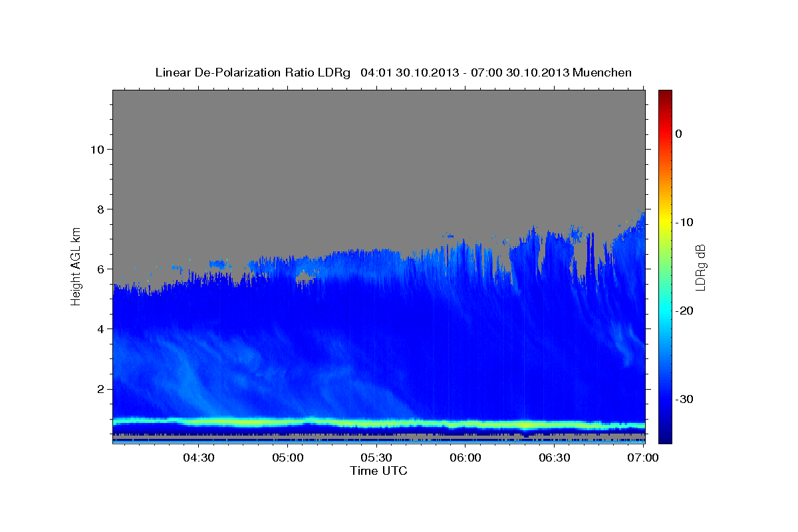Click the dark red top of the colorbar
This screenshot has width=798, height=532.
(665, 96)
